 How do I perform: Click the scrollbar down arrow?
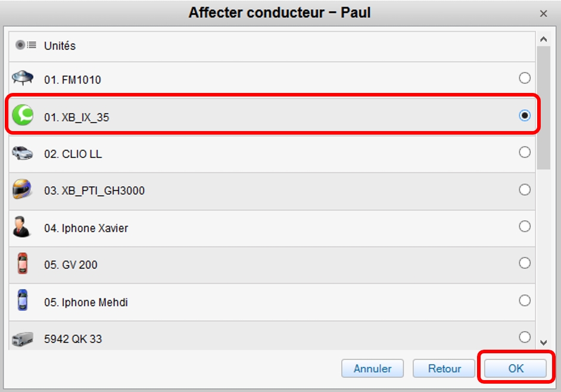544,343
